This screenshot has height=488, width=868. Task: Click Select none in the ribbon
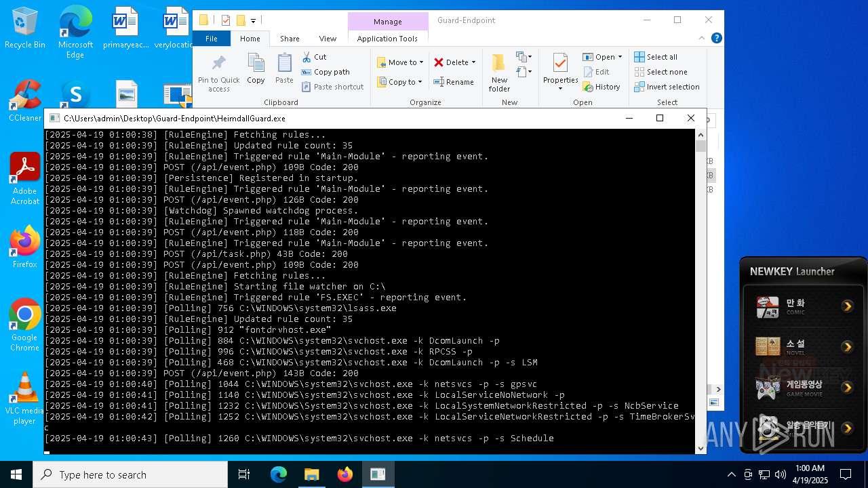click(x=661, y=72)
